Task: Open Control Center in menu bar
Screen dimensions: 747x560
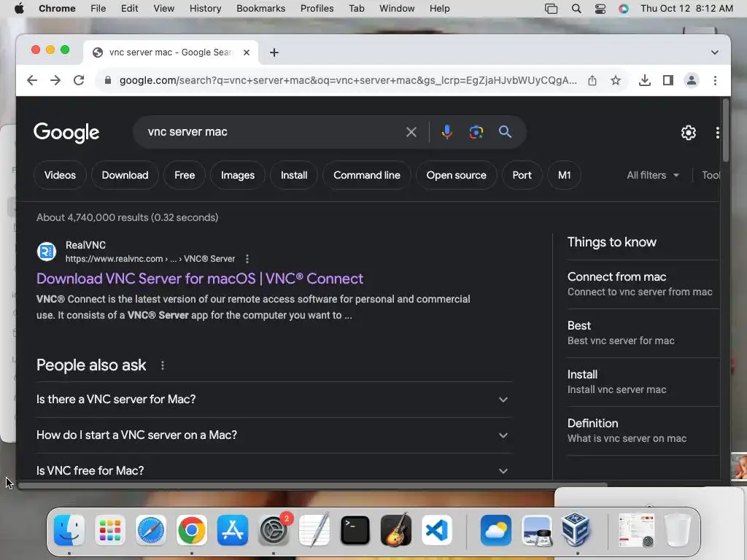Action: point(600,9)
